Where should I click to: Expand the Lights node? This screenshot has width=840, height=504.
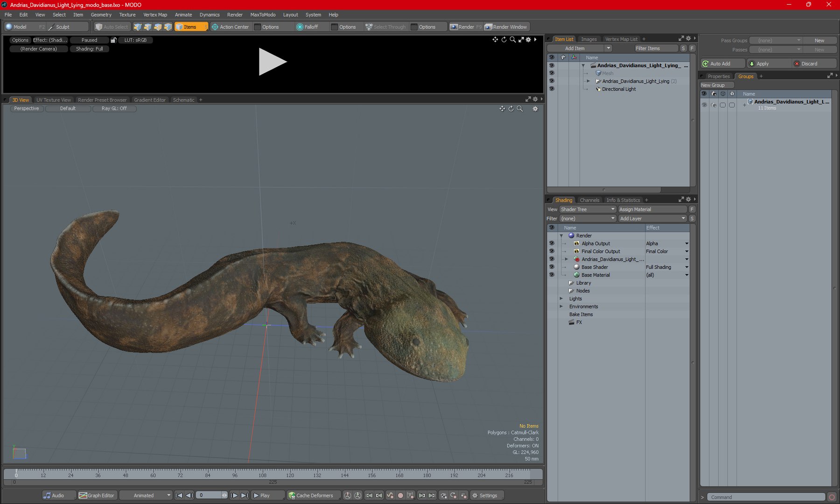[561, 299]
